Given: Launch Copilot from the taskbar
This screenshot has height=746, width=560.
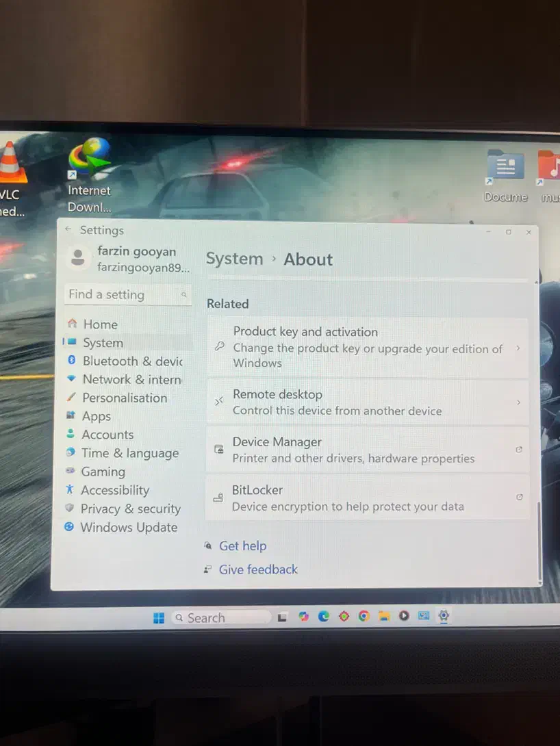Looking at the screenshot, I should pyautogui.click(x=303, y=617).
